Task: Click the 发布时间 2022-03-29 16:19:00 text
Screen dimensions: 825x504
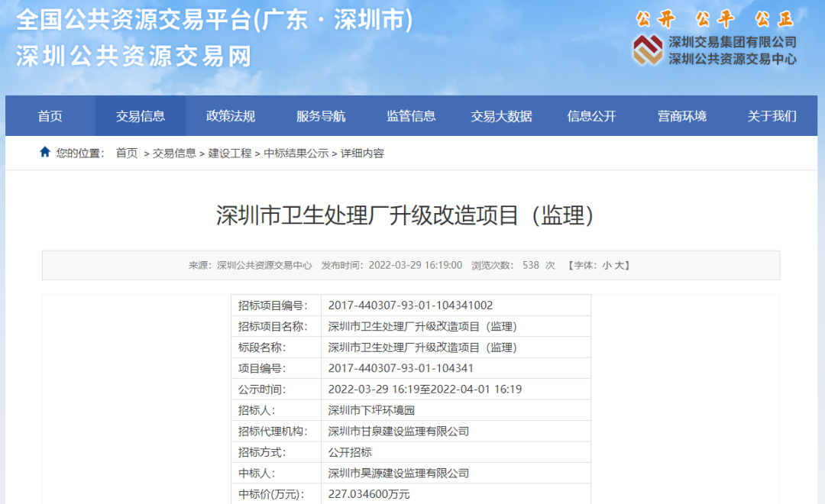Action: pyautogui.click(x=391, y=265)
